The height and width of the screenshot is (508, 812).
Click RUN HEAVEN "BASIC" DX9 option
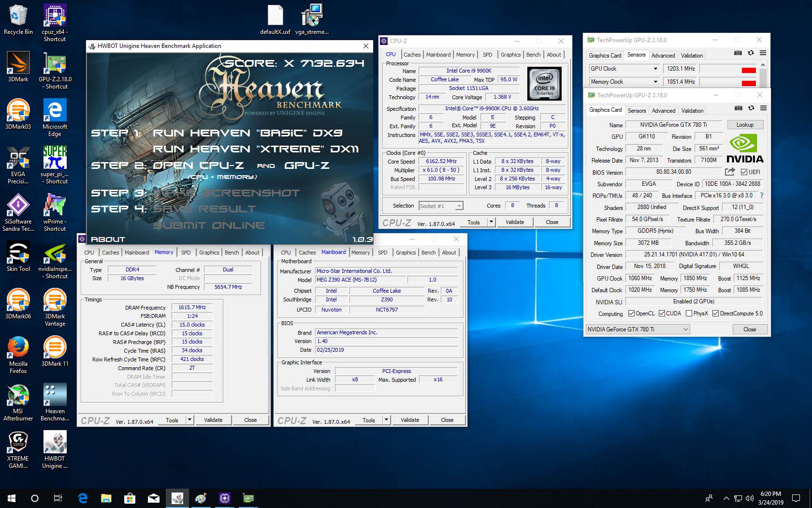tap(247, 133)
